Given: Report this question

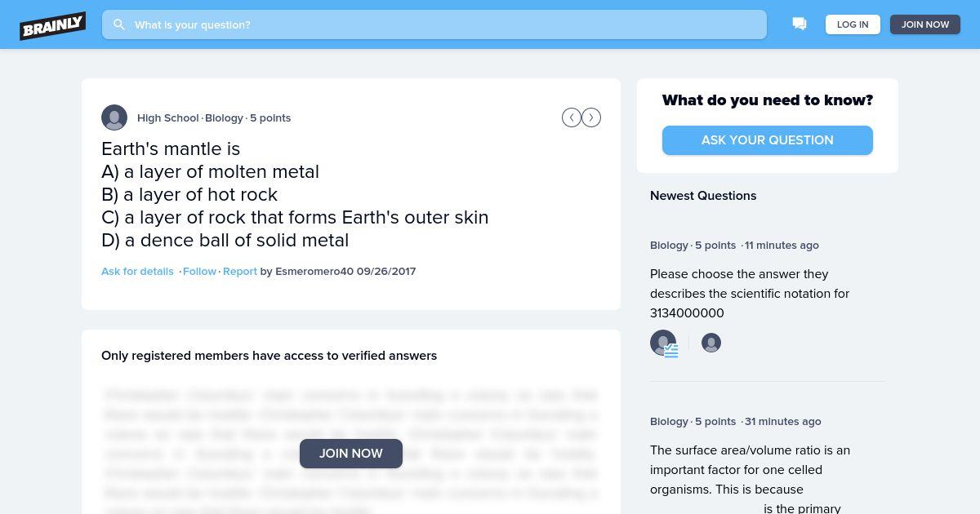Looking at the screenshot, I should (x=240, y=271).
